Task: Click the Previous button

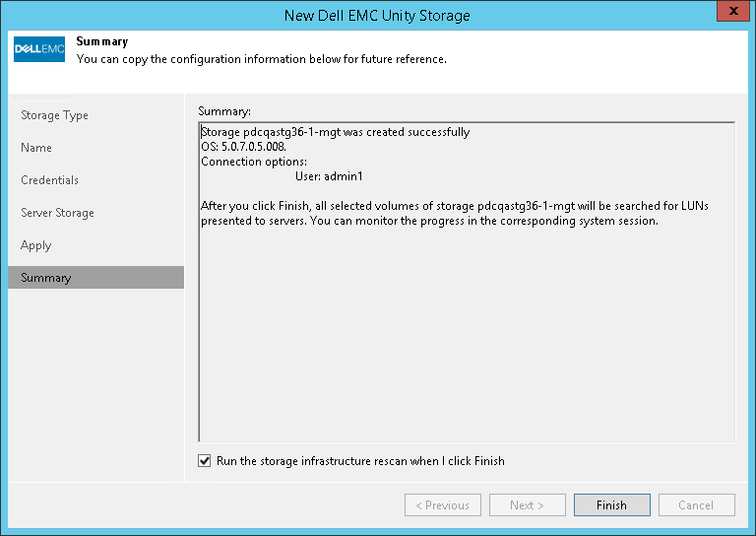Action: 443,504
